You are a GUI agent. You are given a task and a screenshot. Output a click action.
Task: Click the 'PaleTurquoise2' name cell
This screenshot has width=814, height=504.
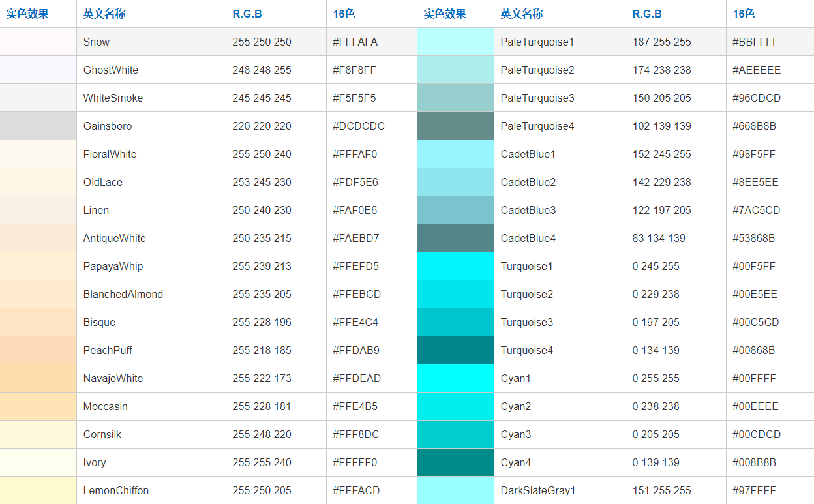point(560,70)
